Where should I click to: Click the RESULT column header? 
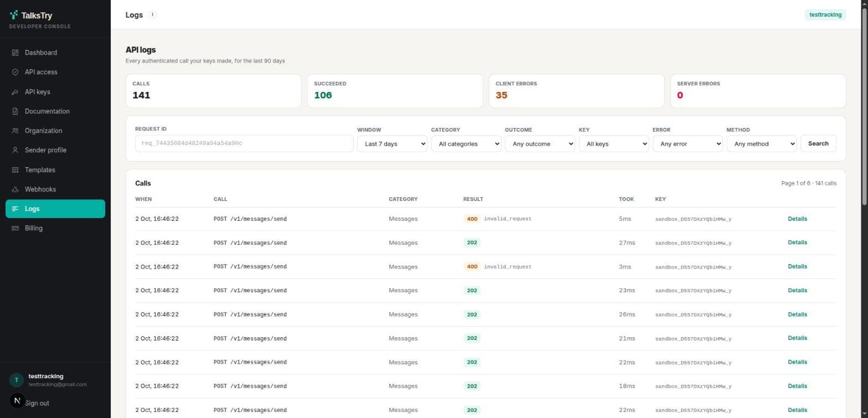point(473,199)
